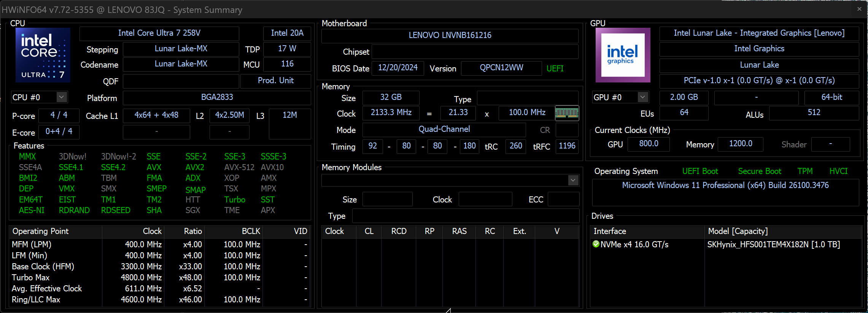Click the Intel Core Ultra 7 logo
This screenshot has height=313, width=868.
[x=43, y=55]
